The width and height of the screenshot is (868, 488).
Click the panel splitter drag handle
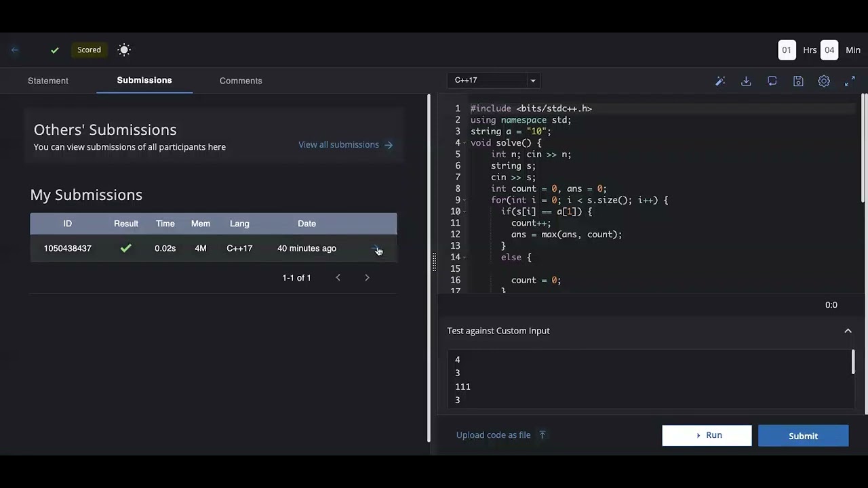pos(434,262)
